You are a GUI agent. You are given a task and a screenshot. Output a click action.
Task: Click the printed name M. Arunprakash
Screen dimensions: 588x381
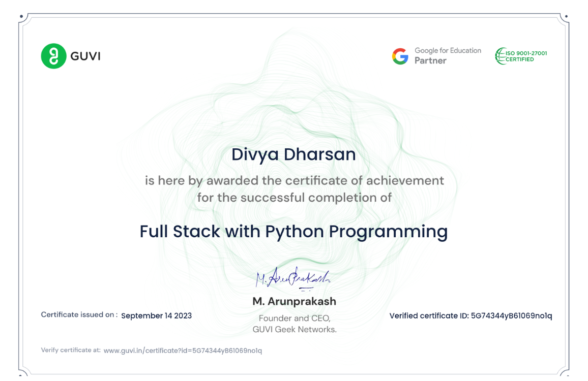[294, 301]
